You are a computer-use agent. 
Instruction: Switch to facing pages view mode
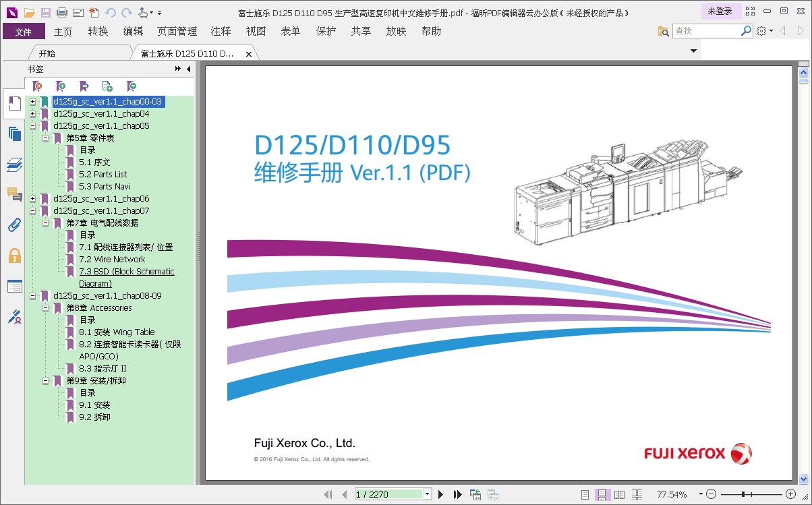click(620, 494)
